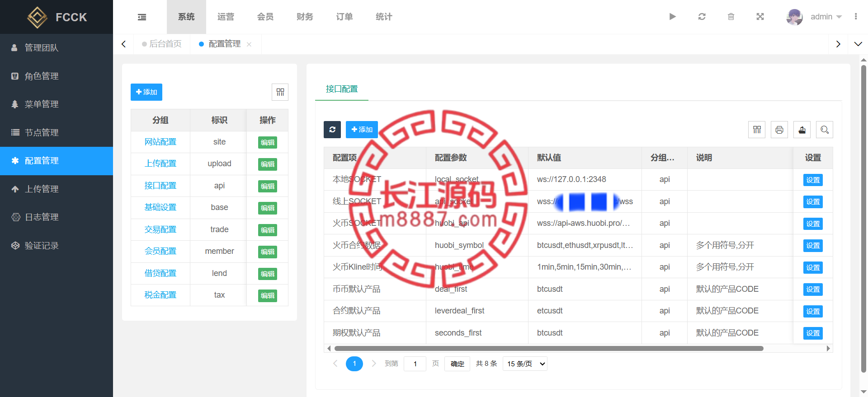Open the 上传配置 group link
The height and width of the screenshot is (397, 868).
(160, 163)
